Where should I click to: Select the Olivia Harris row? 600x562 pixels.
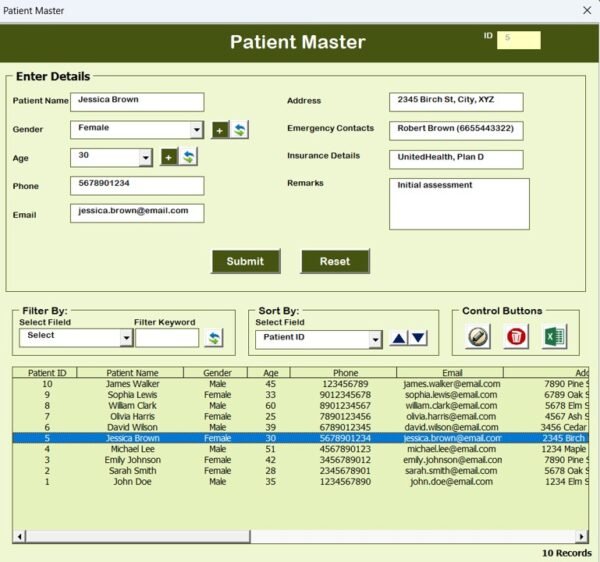click(x=300, y=416)
